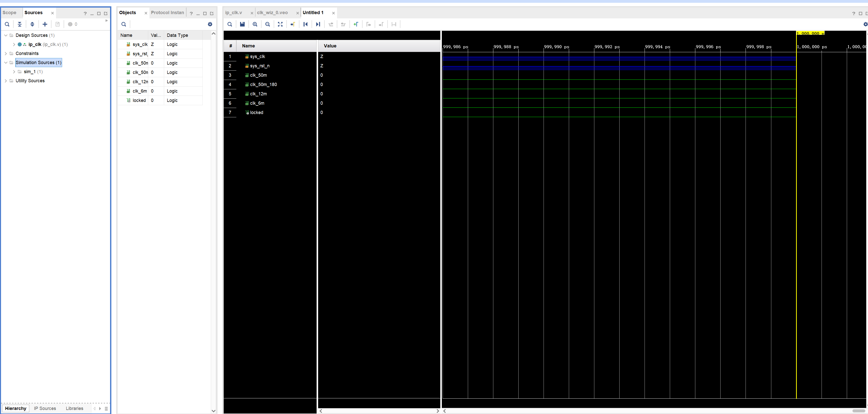This screenshot has height=414, width=868.
Task: Open the IP Sources tab at the bottom
Action: pos(45,408)
